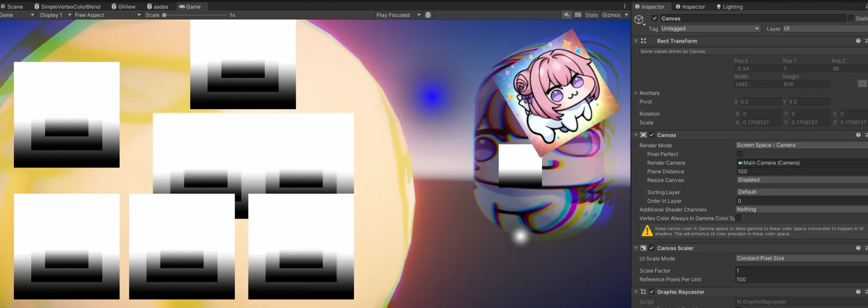868x308 pixels.
Task: Click the GameObject cube icon picker
Action: [639, 20]
